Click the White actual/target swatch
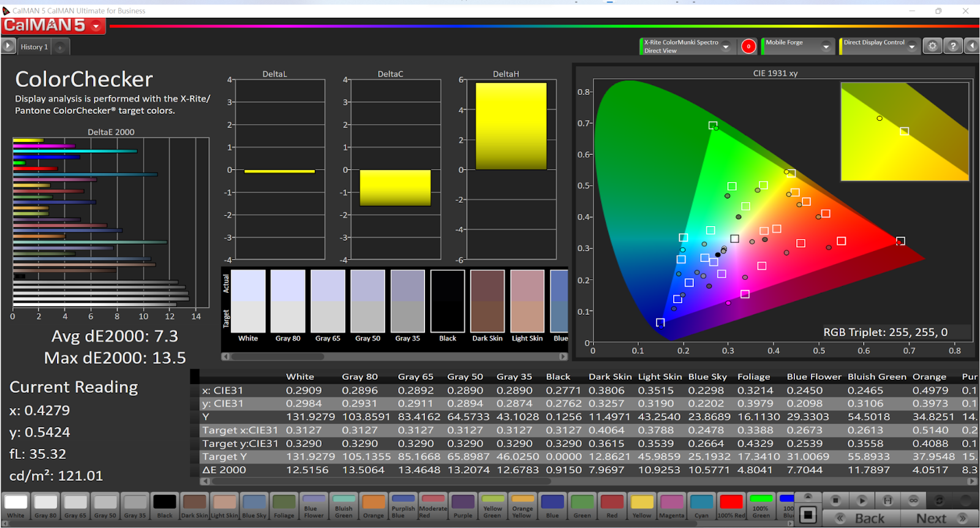 point(248,301)
